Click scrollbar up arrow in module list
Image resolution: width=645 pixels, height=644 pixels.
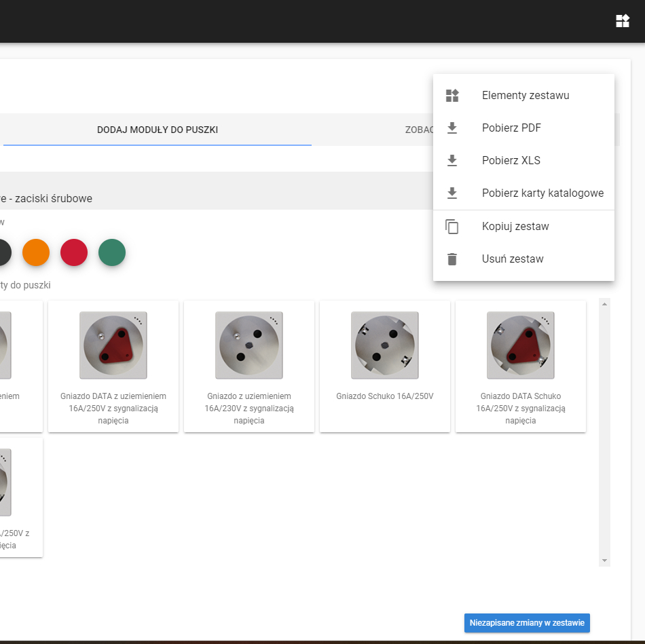click(604, 303)
